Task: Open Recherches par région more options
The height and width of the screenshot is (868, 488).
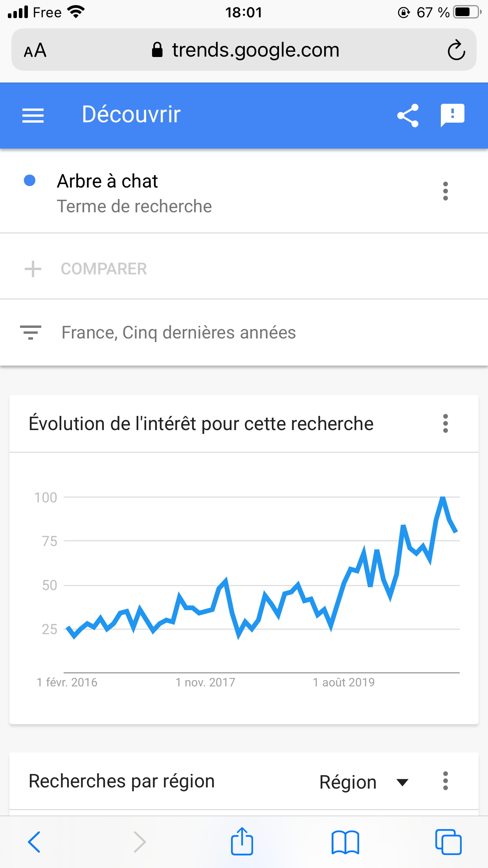Action: click(x=445, y=781)
